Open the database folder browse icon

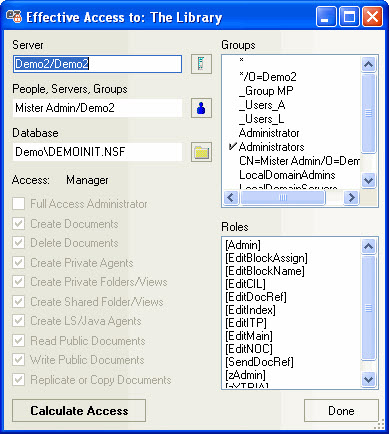tap(201, 152)
